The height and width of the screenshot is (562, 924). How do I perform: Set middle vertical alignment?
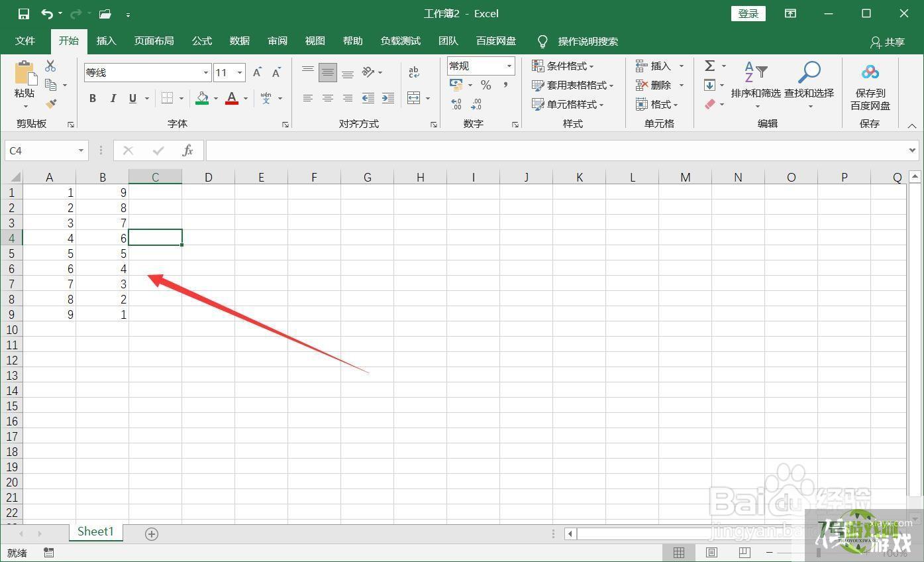(327, 72)
